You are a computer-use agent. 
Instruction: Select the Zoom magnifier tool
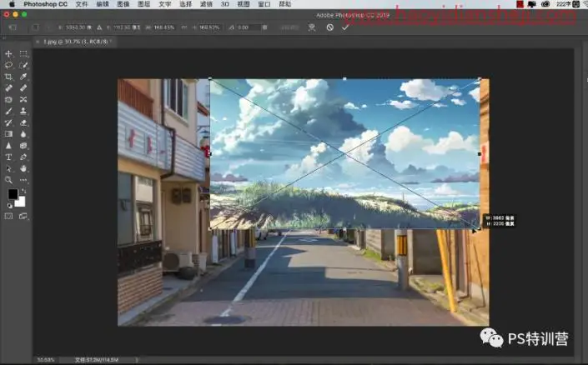click(8, 180)
